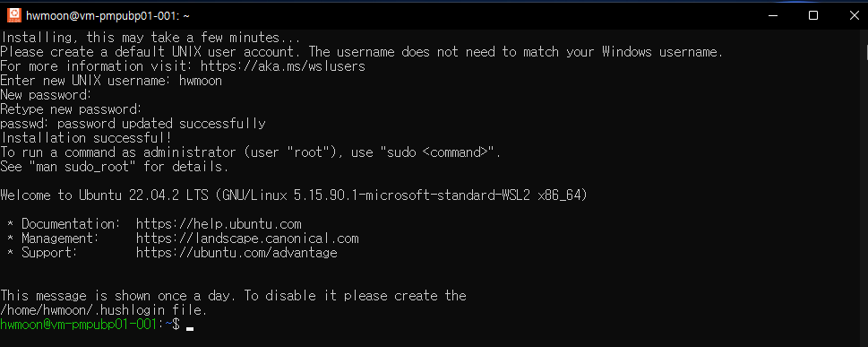Click the vertical scrollbar thumb at right edge
Screen dimensions: 868x347
pos(866,53)
